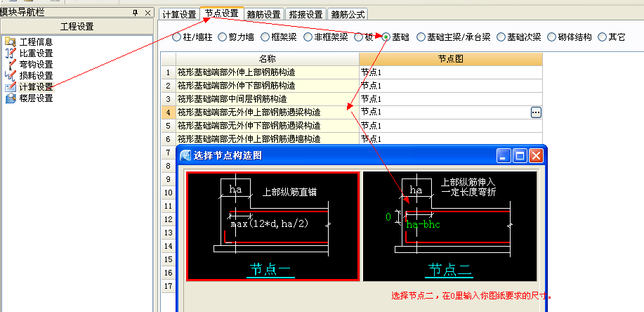The height and width of the screenshot is (312, 644).
Task: Switch to the 箍筋公式 tab
Action: (348, 15)
